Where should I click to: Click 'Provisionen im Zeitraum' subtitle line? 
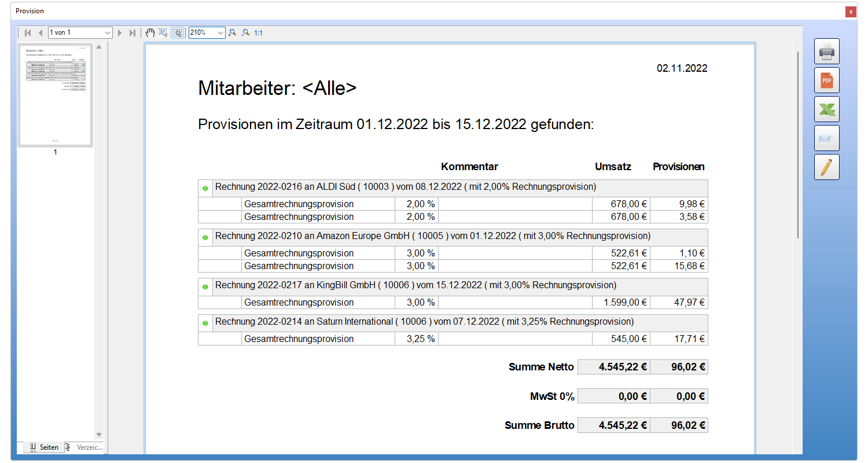(x=396, y=124)
